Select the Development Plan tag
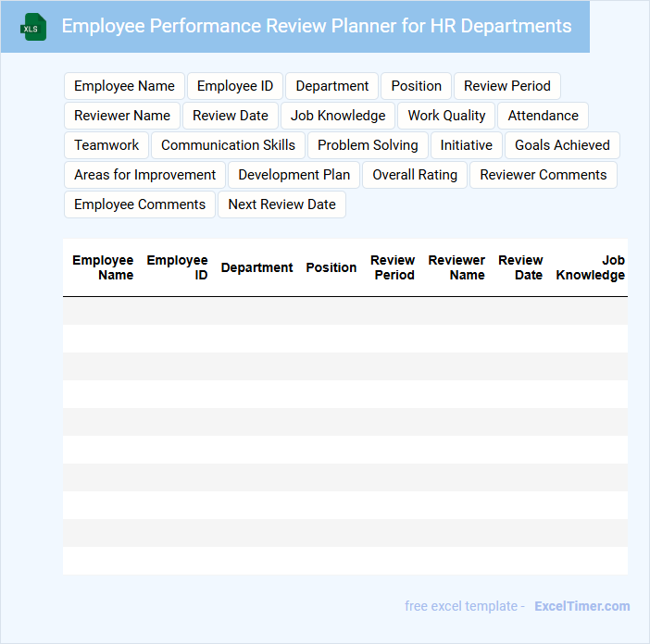 point(294,175)
